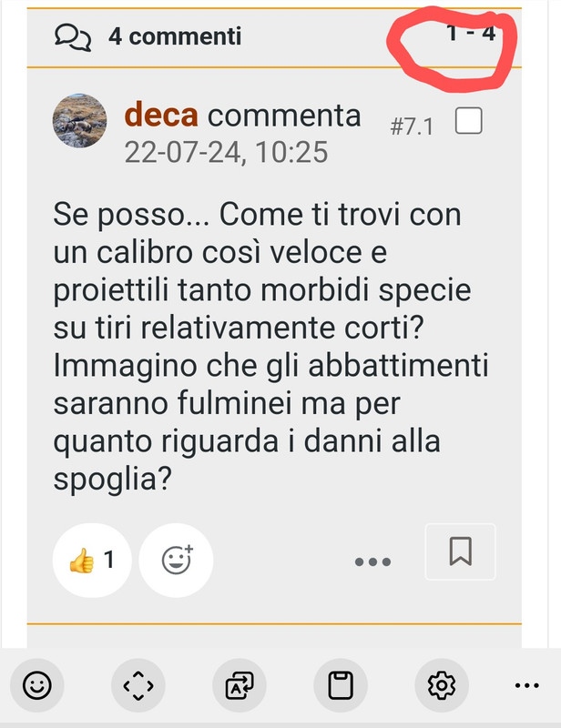Image resolution: width=561 pixels, height=728 pixels.
Task: Click the thumbs-up like reaction
Action: coord(92,560)
